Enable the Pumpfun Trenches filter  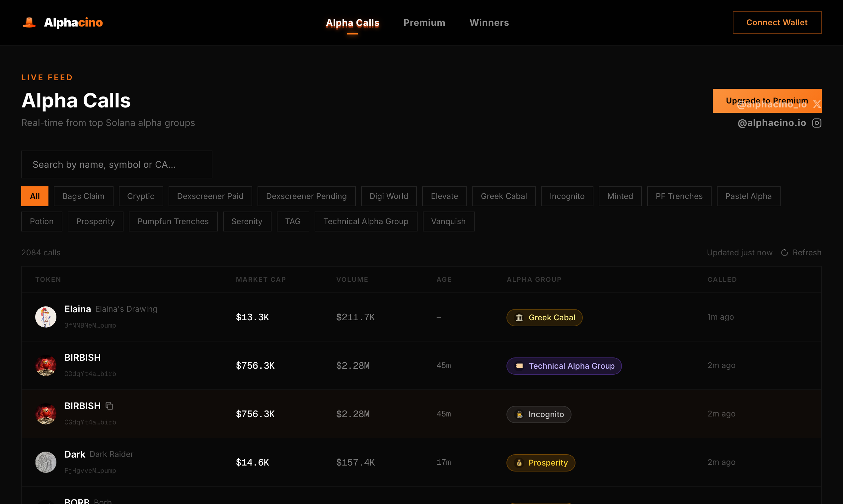coord(173,221)
